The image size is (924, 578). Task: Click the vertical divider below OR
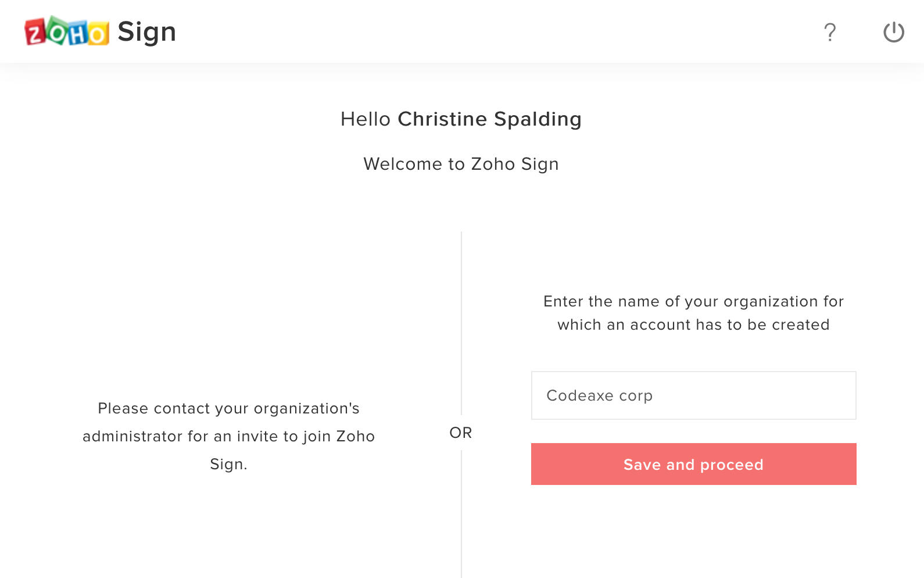pos(461,514)
